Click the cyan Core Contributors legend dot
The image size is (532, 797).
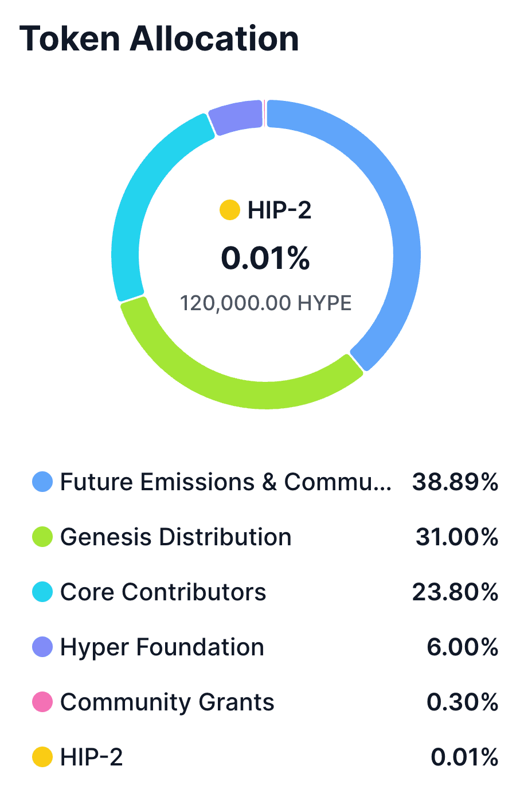click(x=42, y=592)
